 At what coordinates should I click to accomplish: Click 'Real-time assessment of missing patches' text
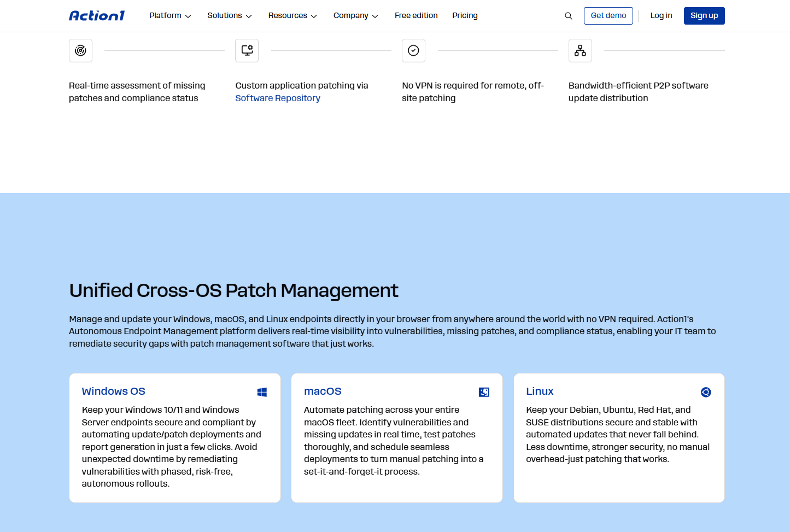click(x=137, y=92)
